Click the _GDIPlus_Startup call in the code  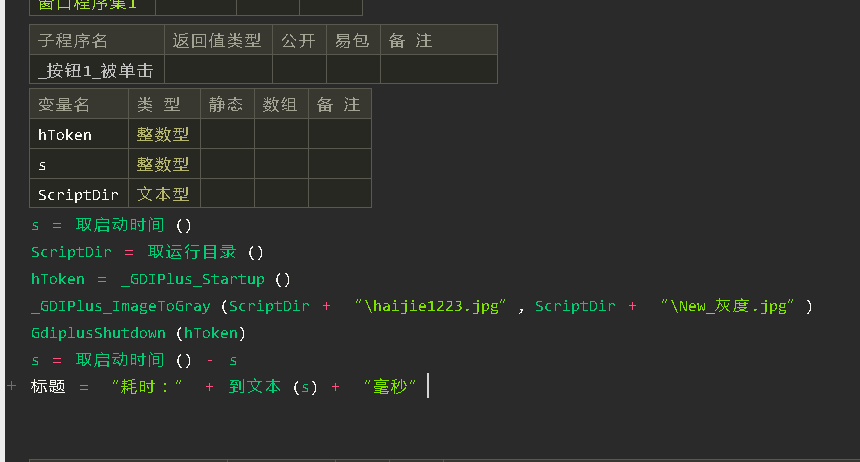192,279
